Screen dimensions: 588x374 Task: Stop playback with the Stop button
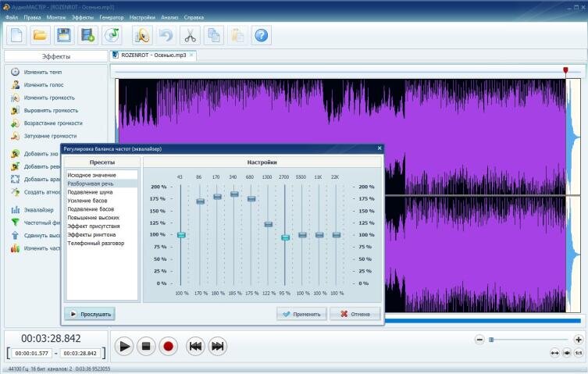pos(146,346)
